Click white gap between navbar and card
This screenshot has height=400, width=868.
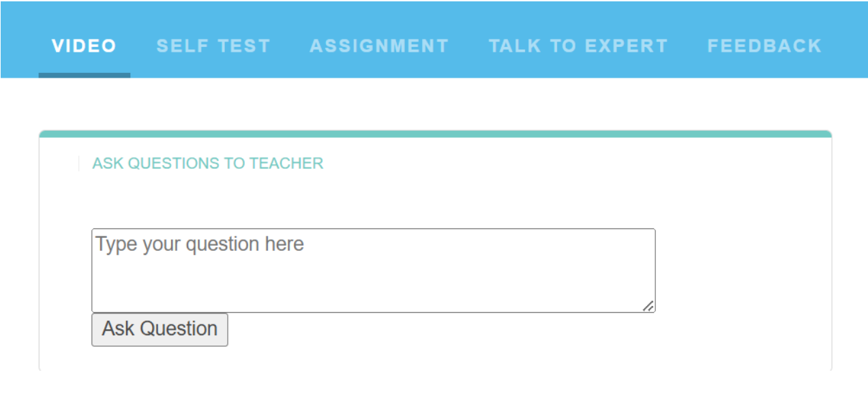(x=435, y=104)
